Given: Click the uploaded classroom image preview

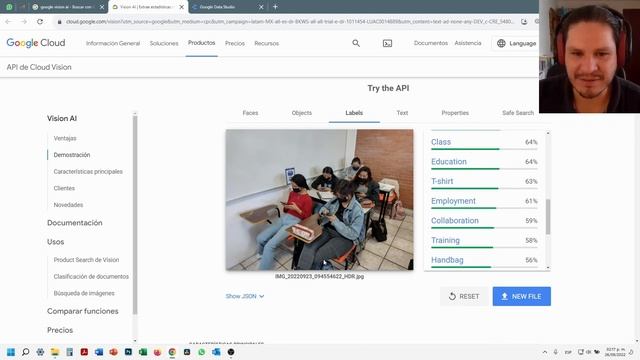Looking at the screenshot, I should 320,200.
